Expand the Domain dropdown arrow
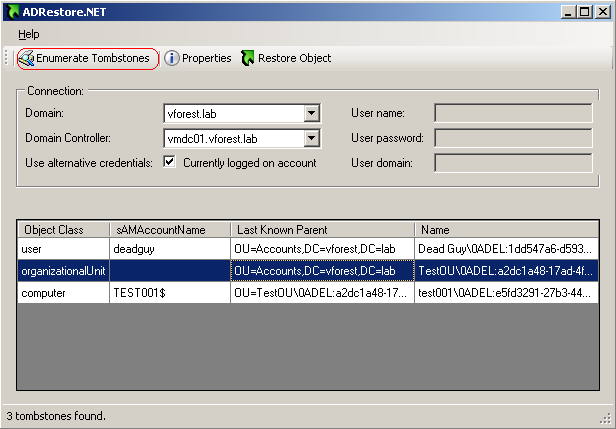This screenshot has width=616, height=429. 312,114
